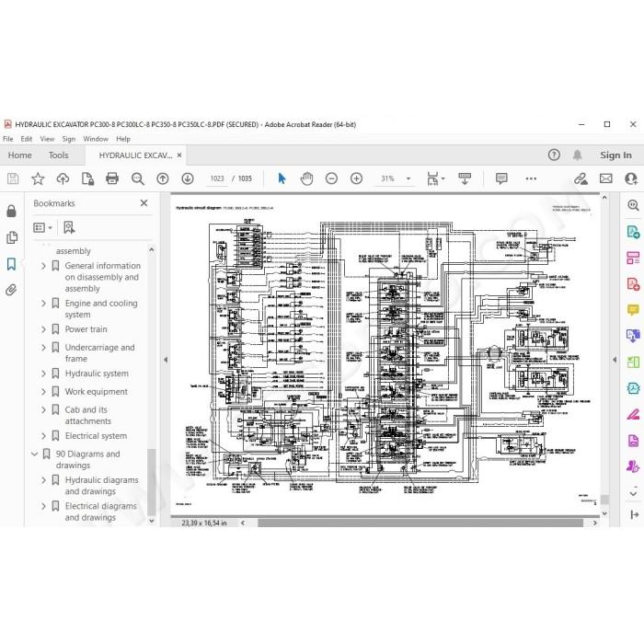
Task: Click the page number field
Action: coord(217,178)
